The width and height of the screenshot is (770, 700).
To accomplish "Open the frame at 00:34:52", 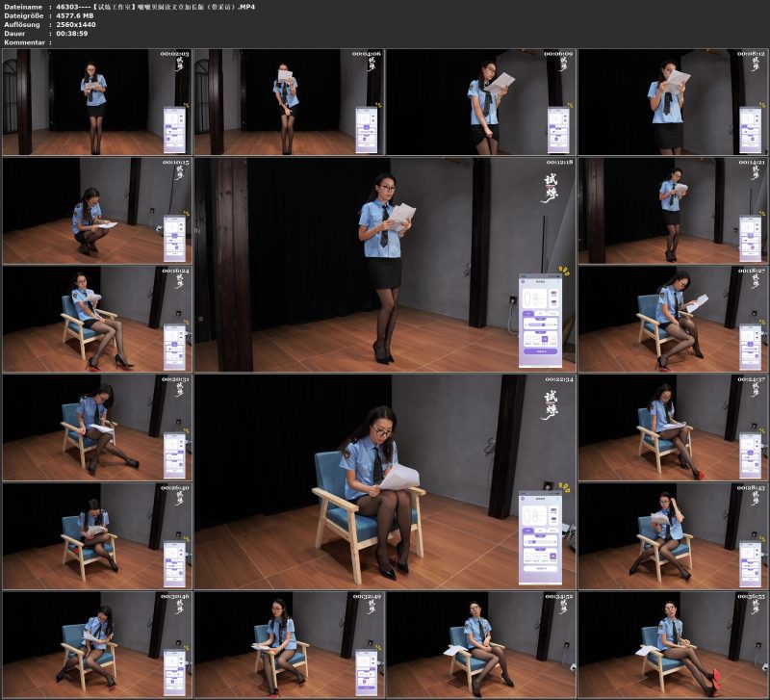I will click(480, 643).
